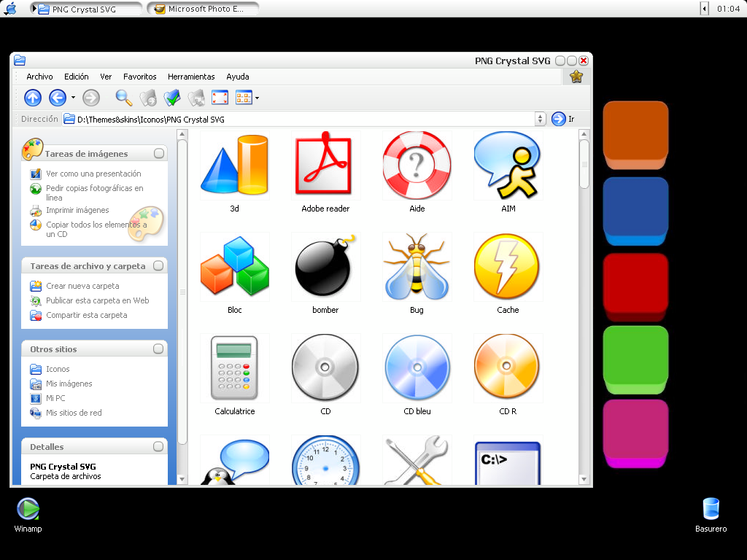The width and height of the screenshot is (747, 560).
Task: Go back with the Back arrow
Action: click(x=58, y=98)
